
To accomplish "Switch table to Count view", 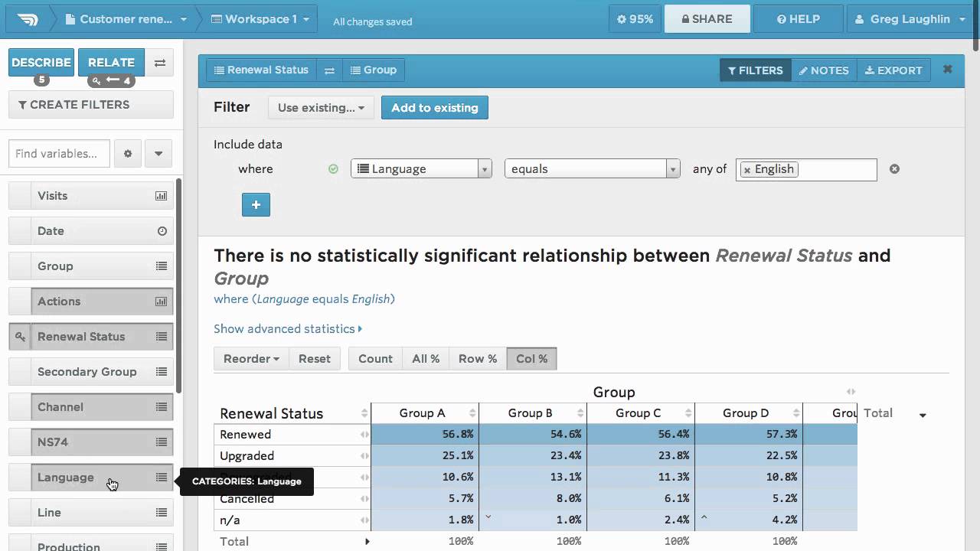I will [x=375, y=359].
